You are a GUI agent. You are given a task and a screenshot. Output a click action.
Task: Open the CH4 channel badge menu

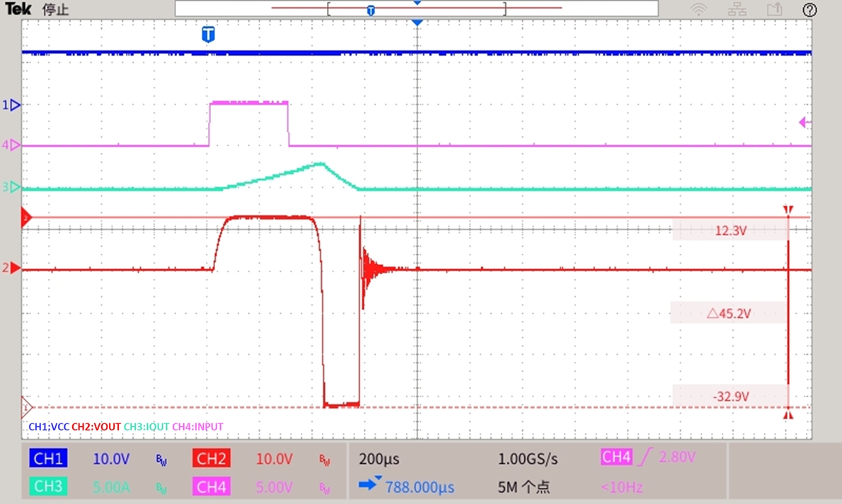212,486
